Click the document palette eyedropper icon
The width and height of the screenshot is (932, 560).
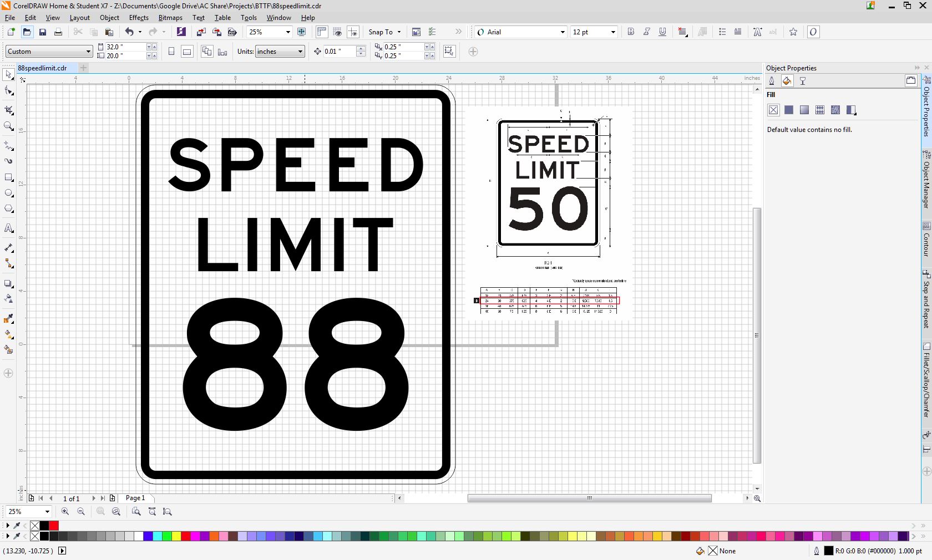coord(17,526)
